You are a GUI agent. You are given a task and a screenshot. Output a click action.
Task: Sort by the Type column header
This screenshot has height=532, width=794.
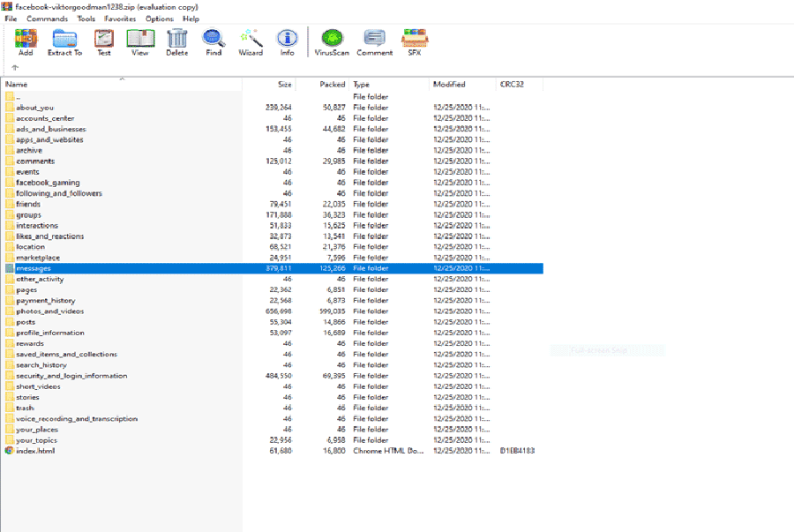click(389, 84)
